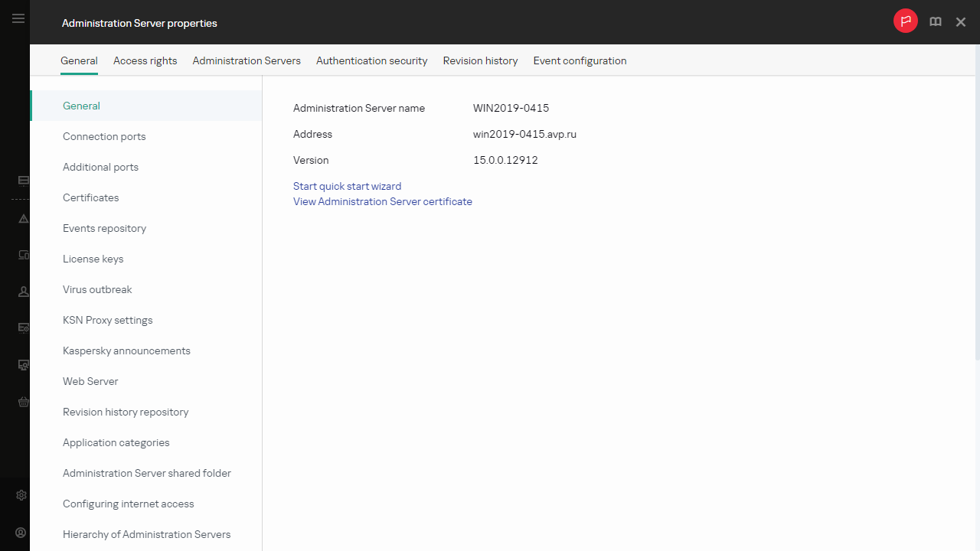980x551 pixels.
Task: Select Virus outbreak settings
Action: tap(97, 289)
